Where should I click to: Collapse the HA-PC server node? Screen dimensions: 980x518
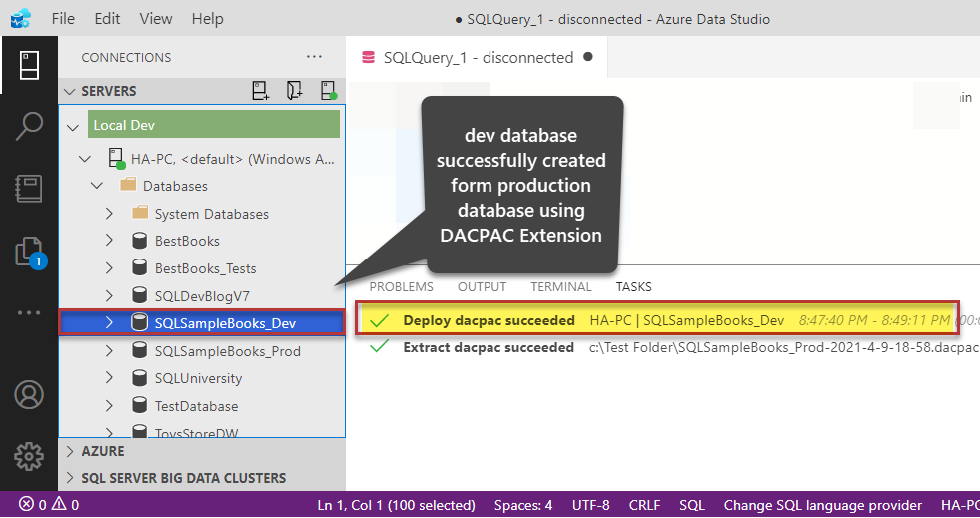(x=85, y=159)
